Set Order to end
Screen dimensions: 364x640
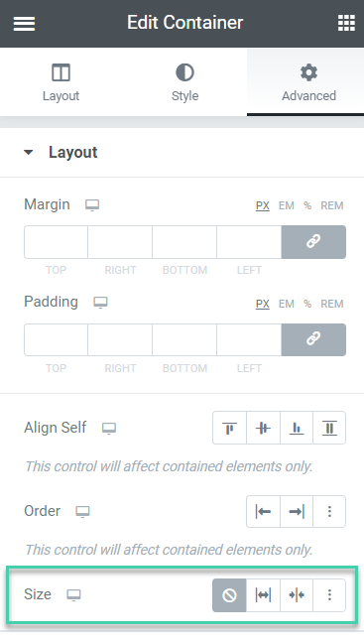(297, 511)
